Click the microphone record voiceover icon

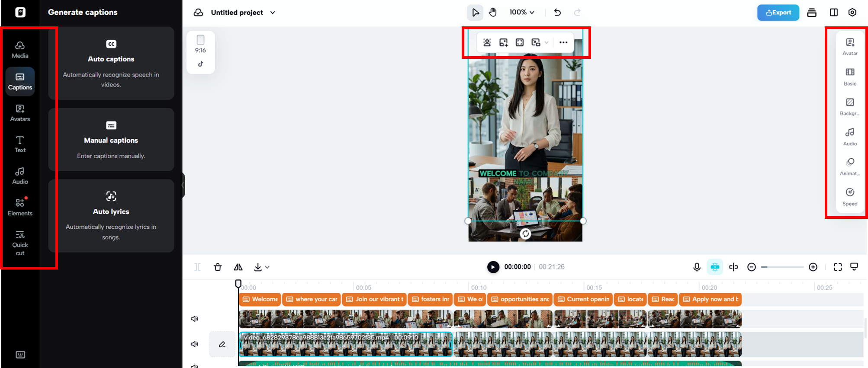(697, 267)
